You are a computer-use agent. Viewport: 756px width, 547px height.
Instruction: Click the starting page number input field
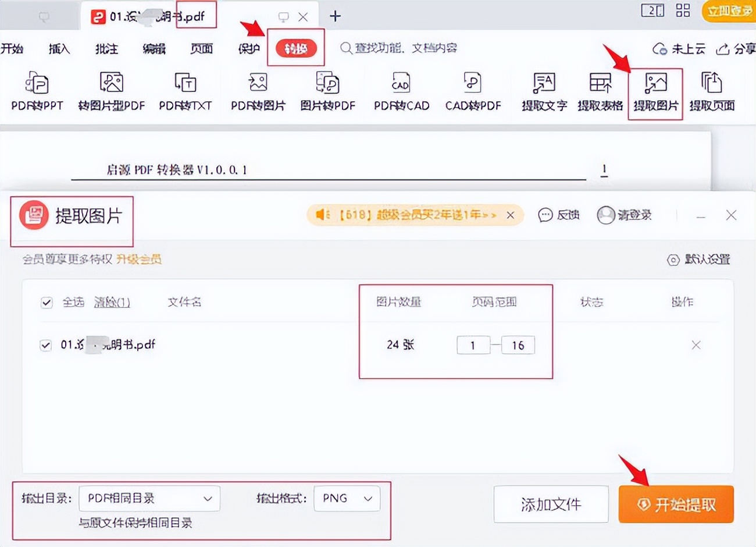(473, 344)
